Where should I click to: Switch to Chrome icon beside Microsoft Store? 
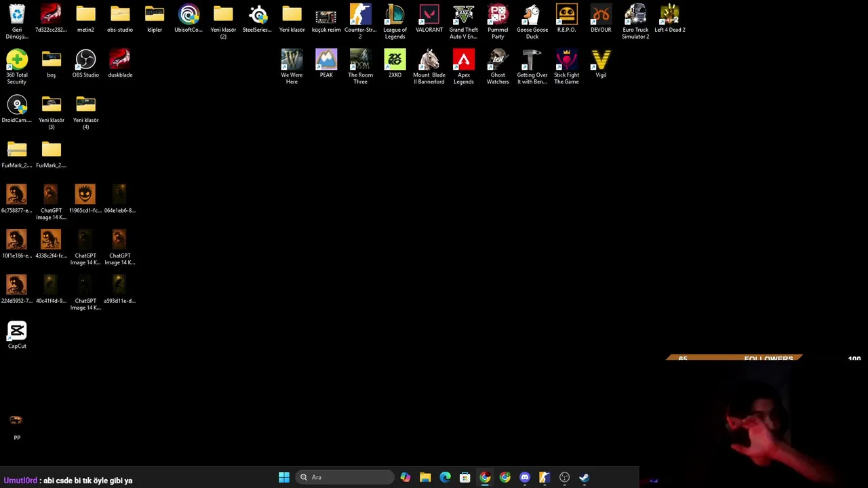click(x=485, y=477)
